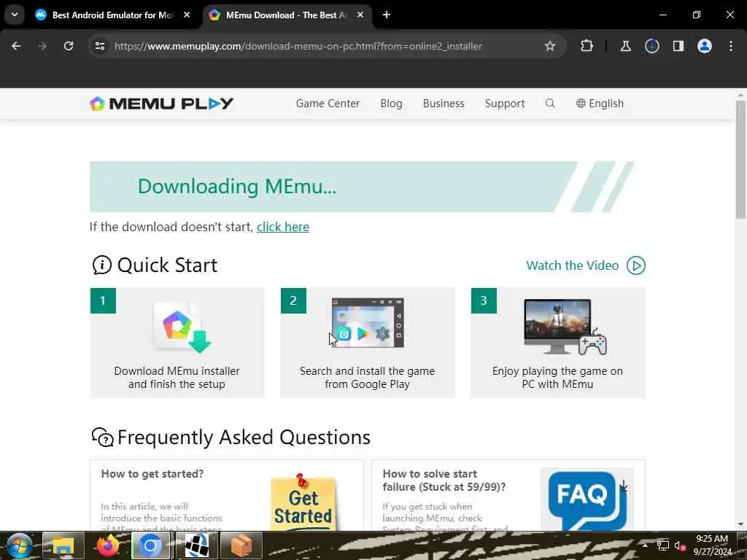Launch Firefox from the taskbar

click(x=108, y=545)
